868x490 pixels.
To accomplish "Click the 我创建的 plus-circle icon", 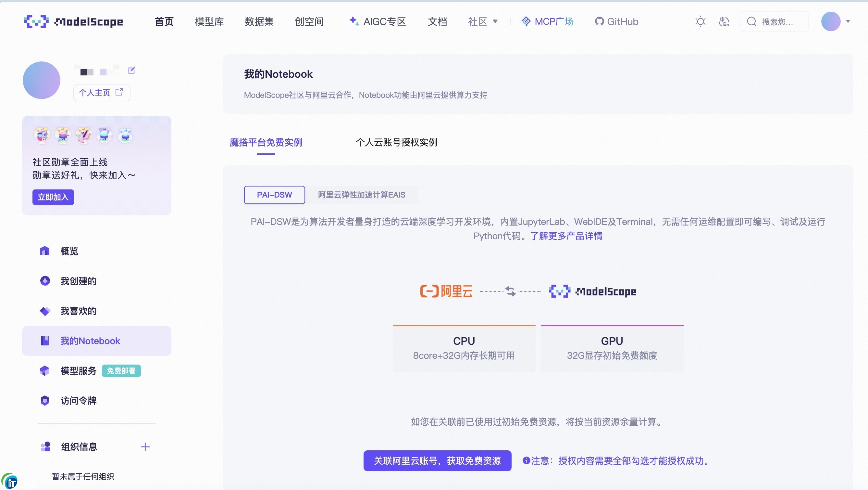I will pyautogui.click(x=45, y=280).
